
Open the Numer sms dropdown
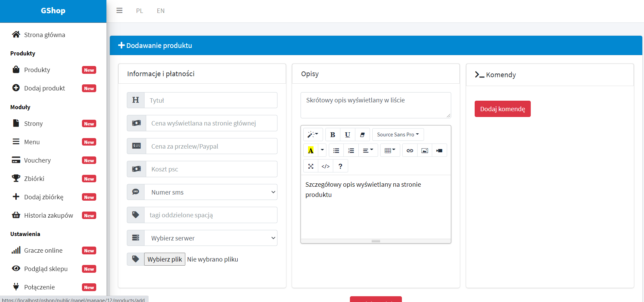[210, 192]
